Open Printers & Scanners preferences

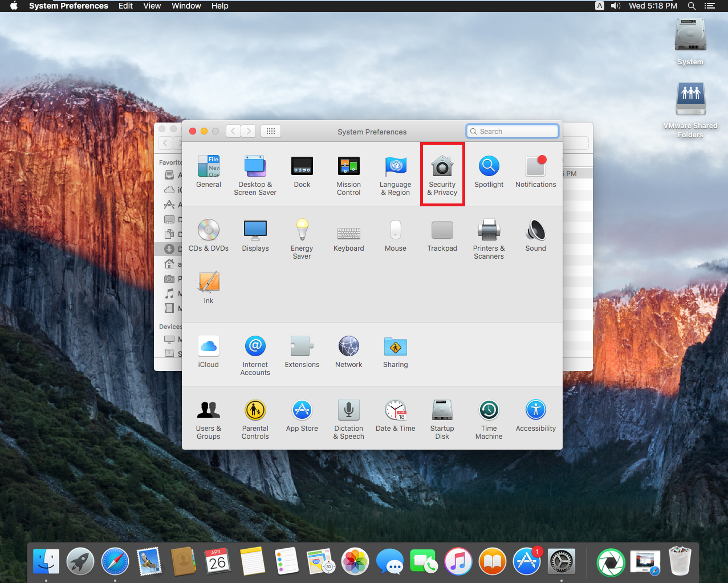coord(489,239)
